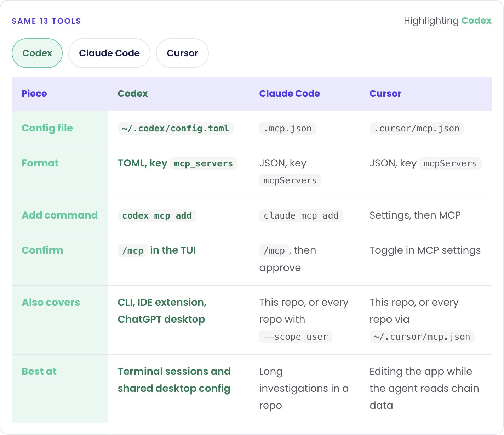
Task: Click the "Cursor" table column header
Action: click(x=385, y=94)
